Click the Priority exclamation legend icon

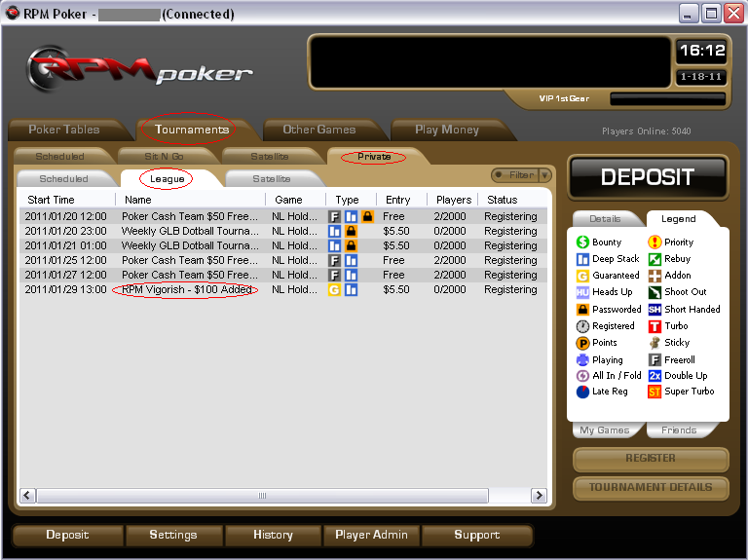(654, 243)
